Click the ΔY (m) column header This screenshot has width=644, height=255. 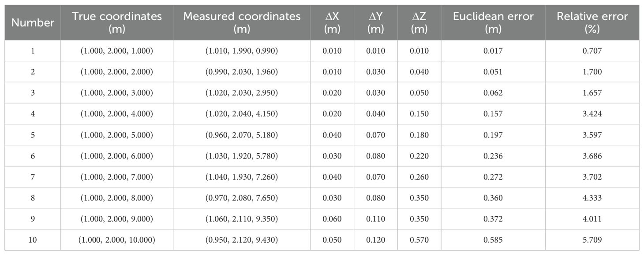click(x=376, y=22)
